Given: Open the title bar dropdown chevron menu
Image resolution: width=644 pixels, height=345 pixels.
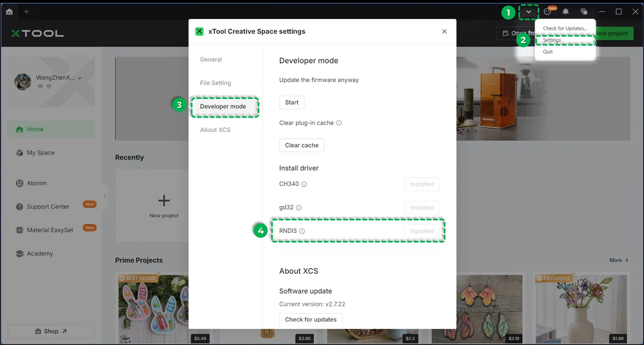Looking at the screenshot, I should point(529,12).
